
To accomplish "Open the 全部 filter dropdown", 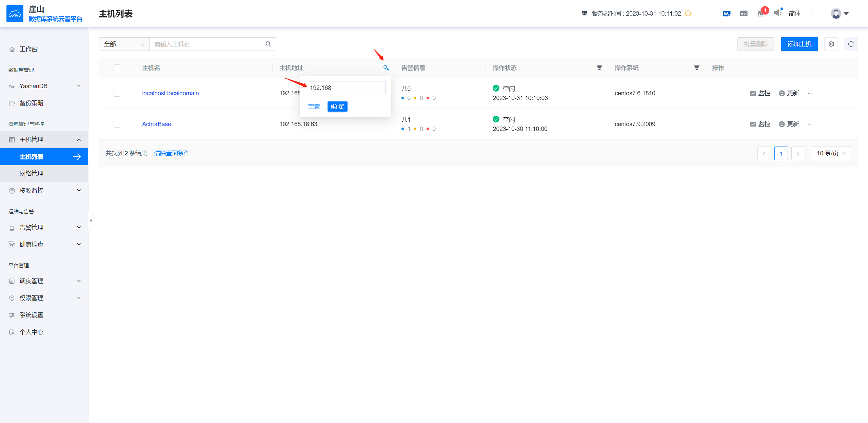I will (x=124, y=44).
